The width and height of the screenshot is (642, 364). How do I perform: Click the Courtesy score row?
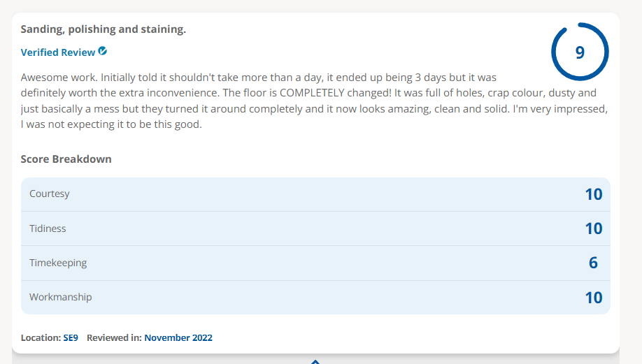[x=315, y=194]
